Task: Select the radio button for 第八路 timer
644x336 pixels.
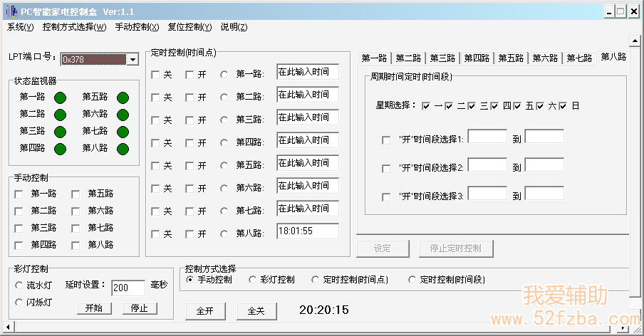Action: click(x=224, y=233)
